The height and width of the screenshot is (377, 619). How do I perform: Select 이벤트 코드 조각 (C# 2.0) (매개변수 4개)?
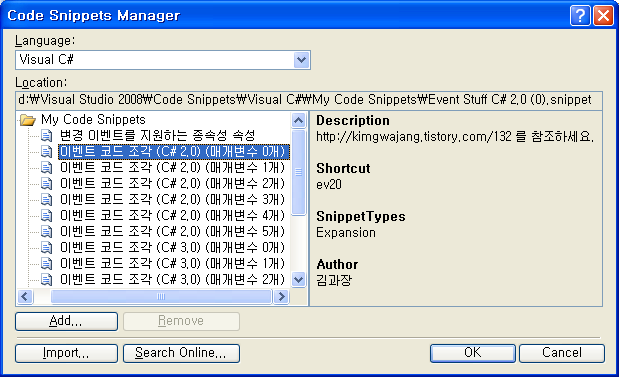pos(173,216)
